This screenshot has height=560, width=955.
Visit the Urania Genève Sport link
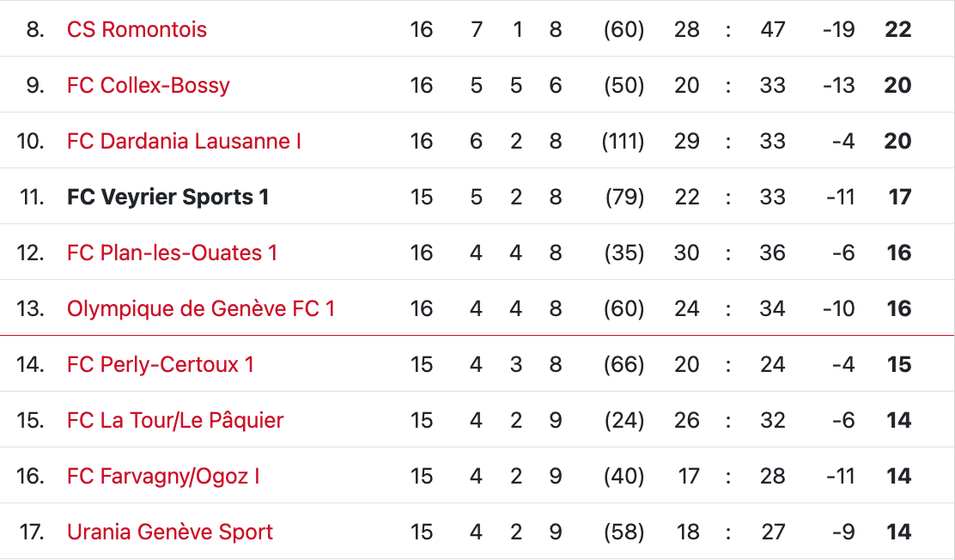[x=170, y=532]
